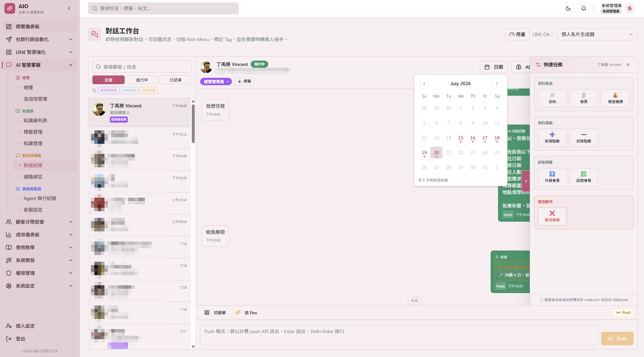The image size is (644, 357).
Task: Toggle dark mode moon icon
Action: pos(568,8)
